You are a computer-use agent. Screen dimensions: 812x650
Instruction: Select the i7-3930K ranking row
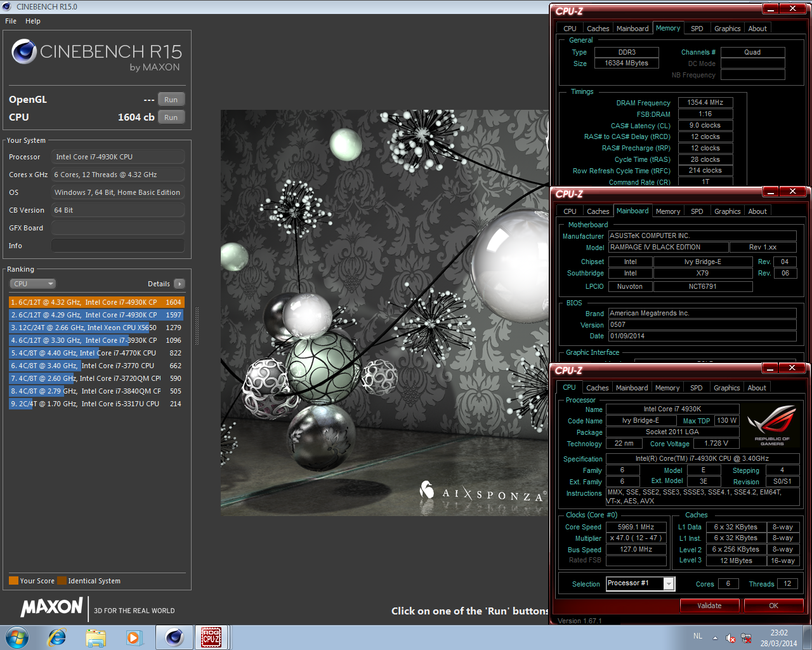(x=96, y=340)
